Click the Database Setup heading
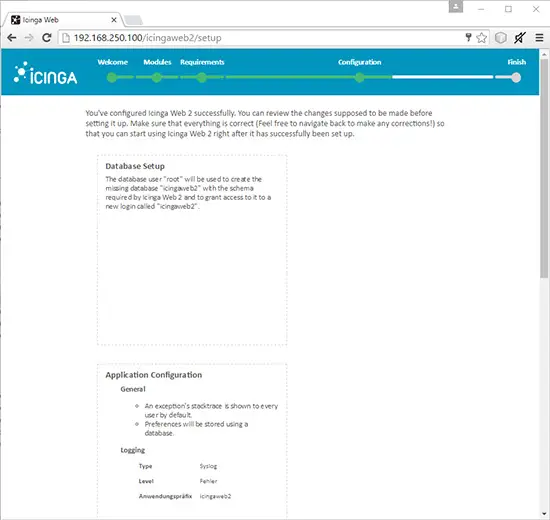 click(x=135, y=166)
